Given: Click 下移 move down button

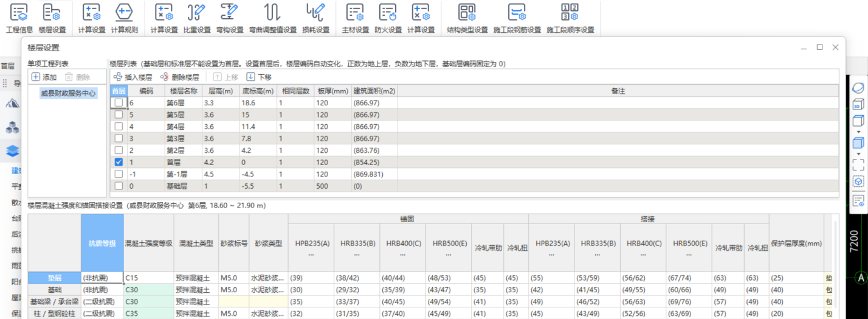Looking at the screenshot, I should (259, 77).
